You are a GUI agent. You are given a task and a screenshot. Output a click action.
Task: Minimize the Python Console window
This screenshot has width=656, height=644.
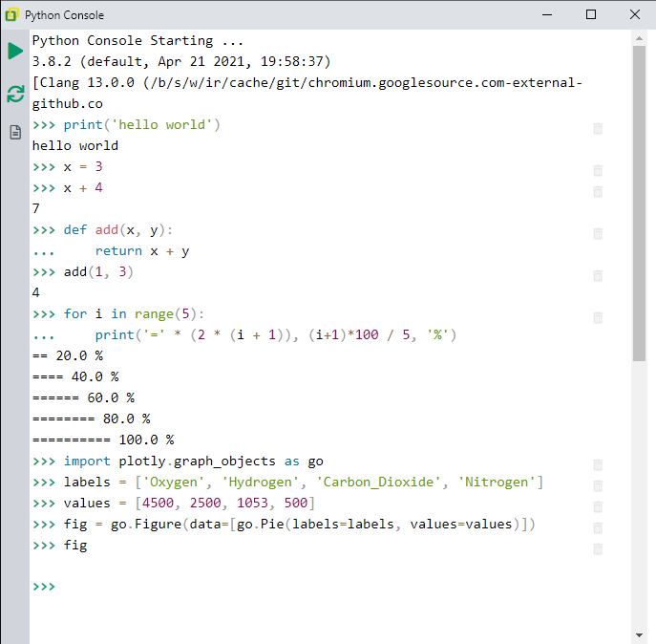click(x=547, y=15)
